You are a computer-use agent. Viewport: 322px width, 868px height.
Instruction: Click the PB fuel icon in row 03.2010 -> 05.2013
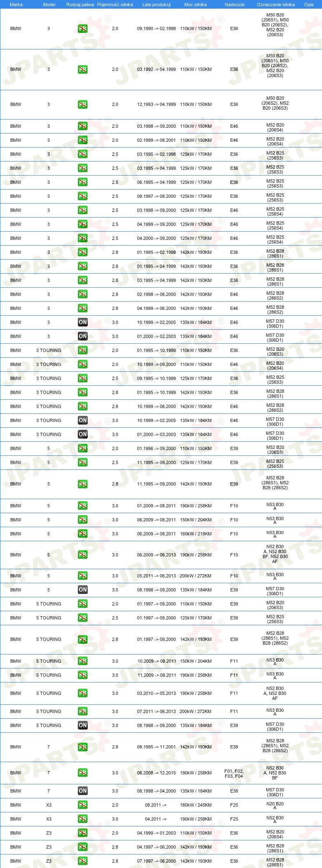tap(83, 694)
